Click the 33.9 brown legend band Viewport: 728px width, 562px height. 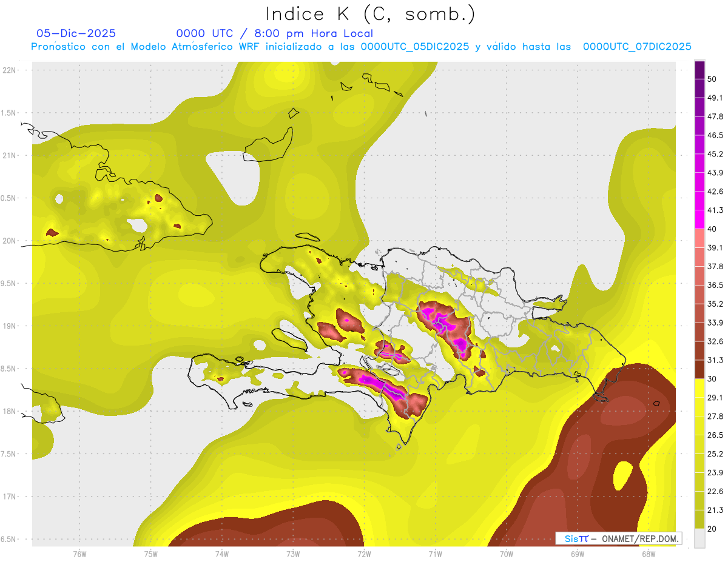click(699, 313)
